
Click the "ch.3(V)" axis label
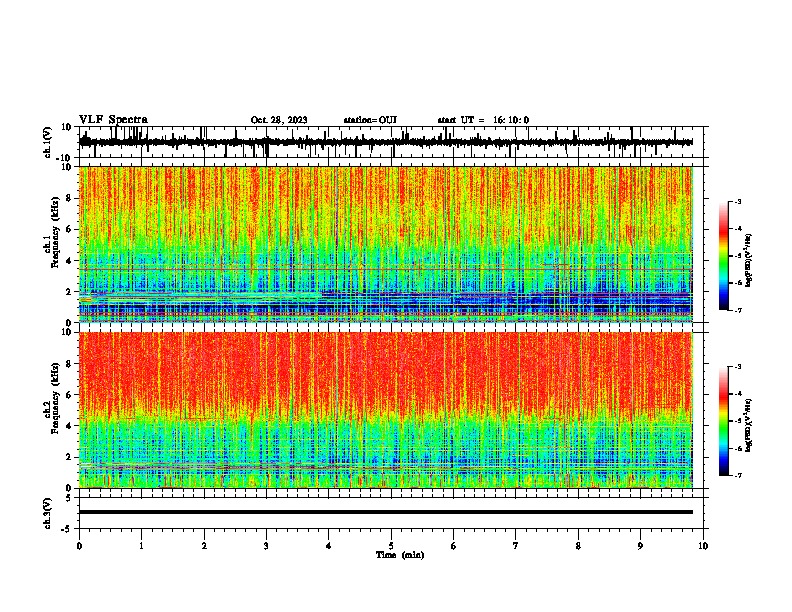point(47,513)
